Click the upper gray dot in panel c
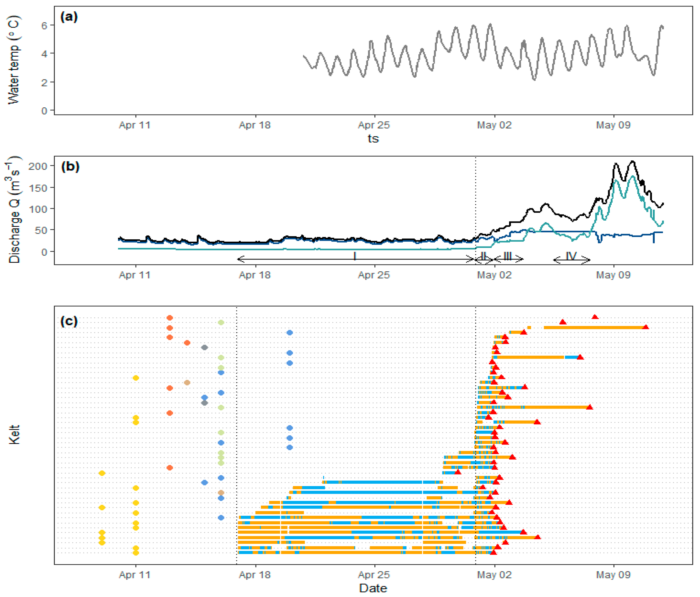The width and height of the screenshot is (700, 597). (204, 347)
